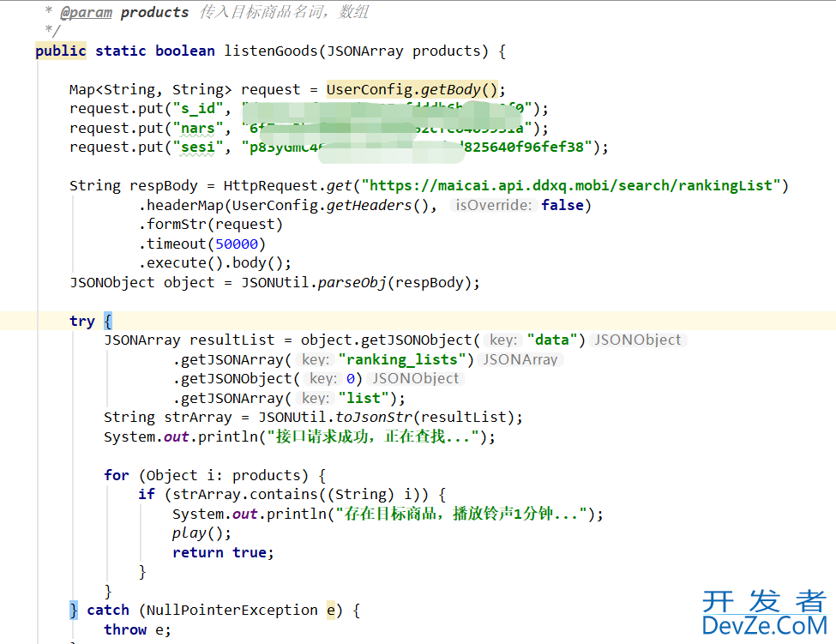Screen dimensions: 836x644
Task: Click the "s_id" string key
Action: [x=198, y=109]
